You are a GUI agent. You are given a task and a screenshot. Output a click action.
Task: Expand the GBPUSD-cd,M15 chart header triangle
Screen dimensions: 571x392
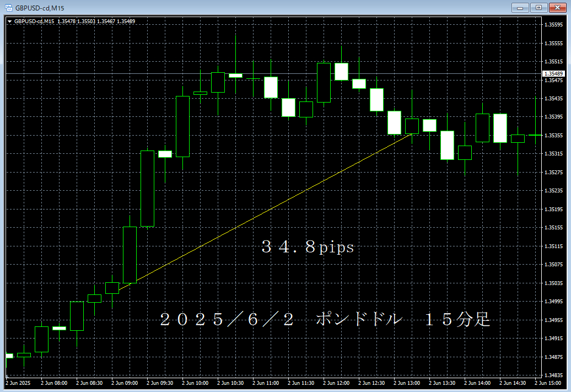pos(10,22)
